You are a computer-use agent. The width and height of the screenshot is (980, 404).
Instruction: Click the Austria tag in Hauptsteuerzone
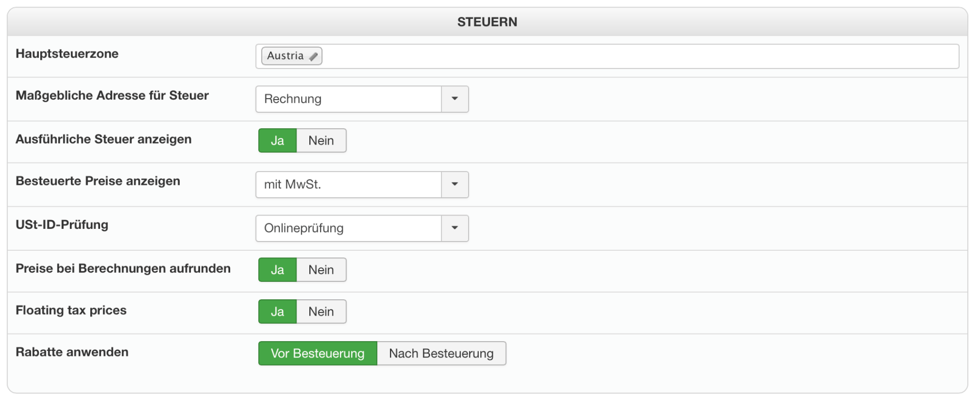pos(285,56)
